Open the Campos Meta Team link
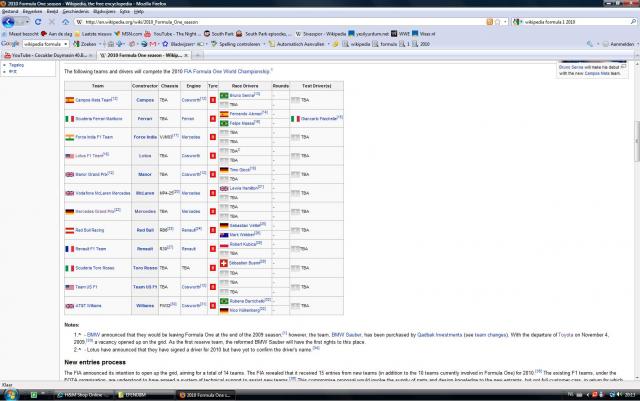This screenshot has height=401, width=640. tap(93, 100)
